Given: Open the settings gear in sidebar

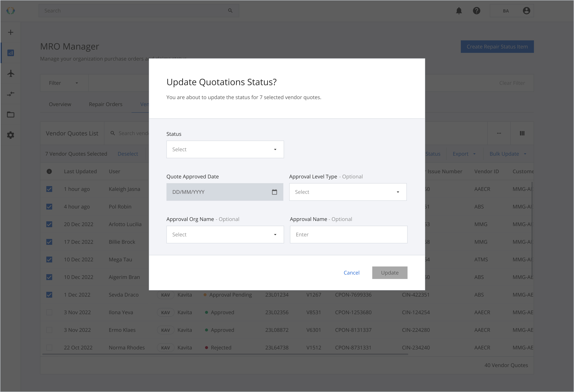Looking at the screenshot, I should click(x=11, y=135).
